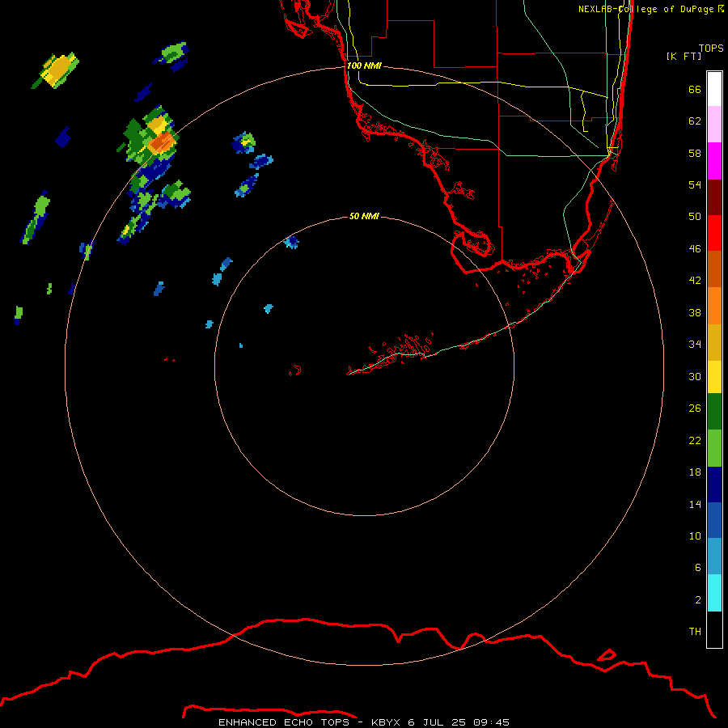Click the '18' legend value
The image size is (728, 728).
pos(695,472)
